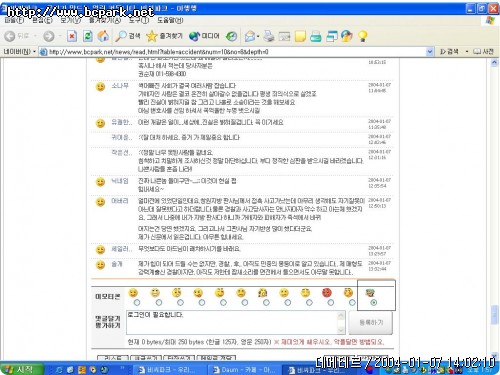Click the Back (뒤로) arrow icon
The height and width of the screenshot is (375, 500).
tap(10, 36)
